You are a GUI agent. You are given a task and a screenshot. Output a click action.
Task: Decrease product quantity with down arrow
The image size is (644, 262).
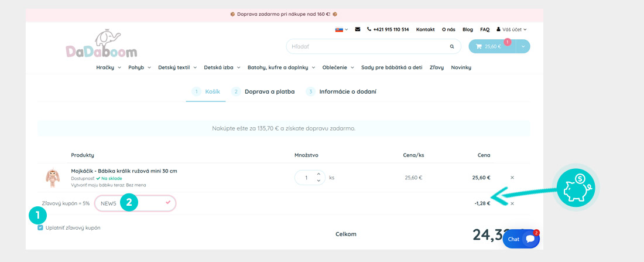[x=318, y=181]
